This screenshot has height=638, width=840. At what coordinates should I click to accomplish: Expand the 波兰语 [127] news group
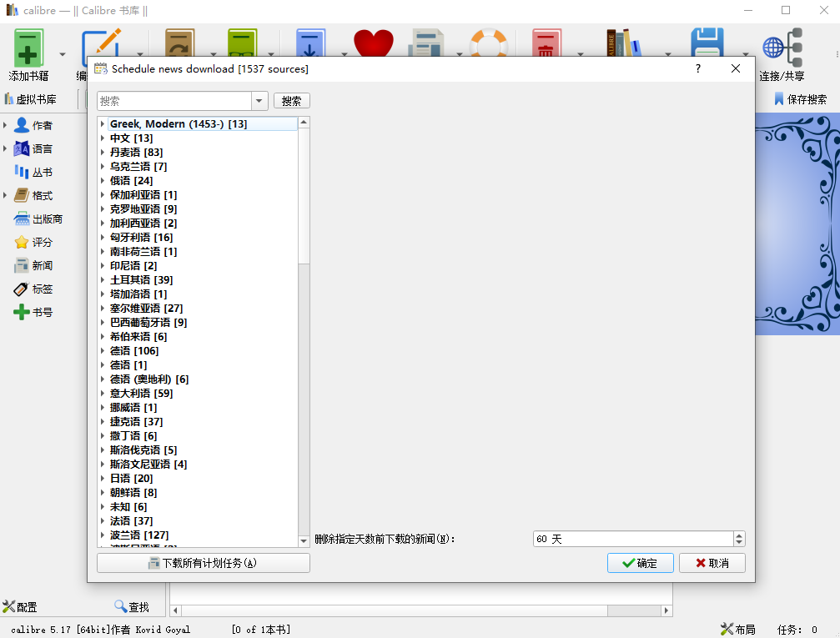pyautogui.click(x=103, y=535)
